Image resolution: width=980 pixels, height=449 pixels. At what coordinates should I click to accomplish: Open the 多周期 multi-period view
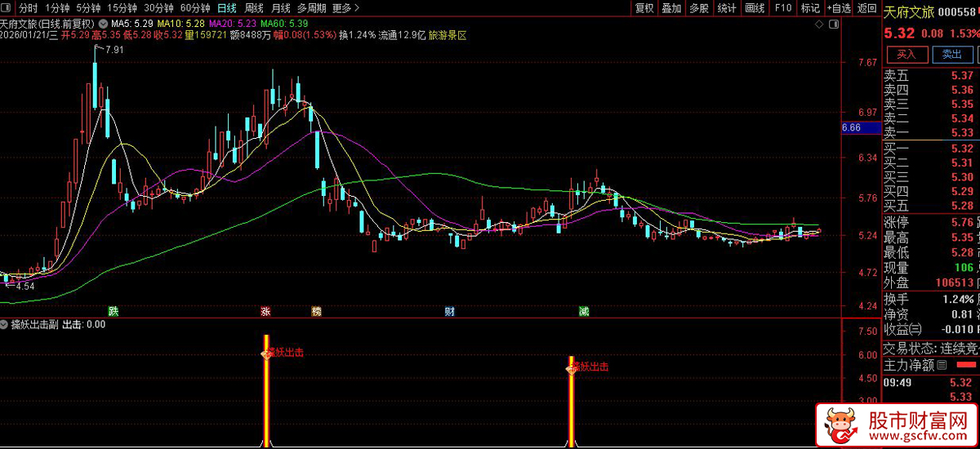pyautogui.click(x=311, y=8)
